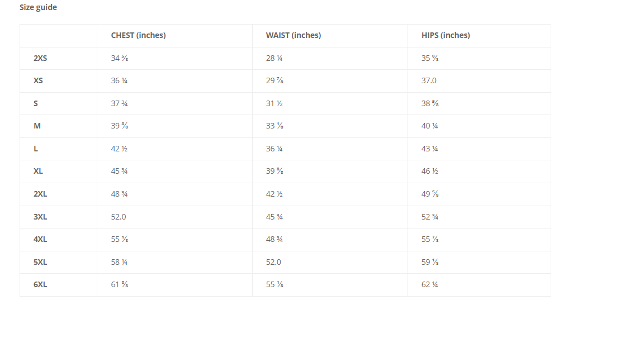Viewport: 644px width, 362px height.
Task: Click the 6XL hips measurement cell
Action: pyautogui.click(x=429, y=284)
